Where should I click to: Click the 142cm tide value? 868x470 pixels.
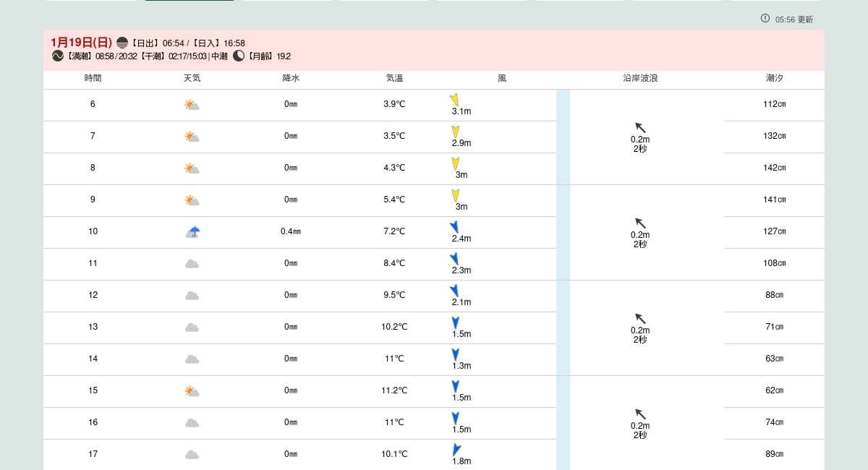point(774,168)
